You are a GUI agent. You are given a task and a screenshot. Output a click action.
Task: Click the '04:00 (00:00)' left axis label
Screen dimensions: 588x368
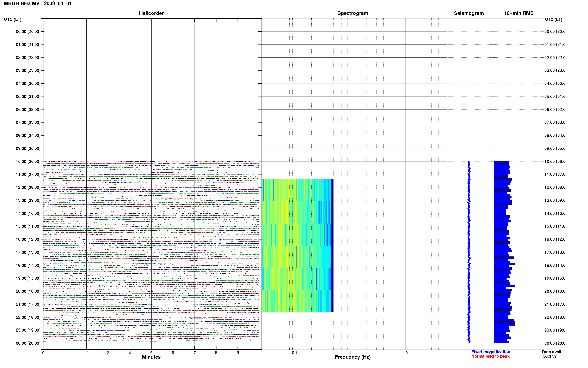click(x=28, y=83)
